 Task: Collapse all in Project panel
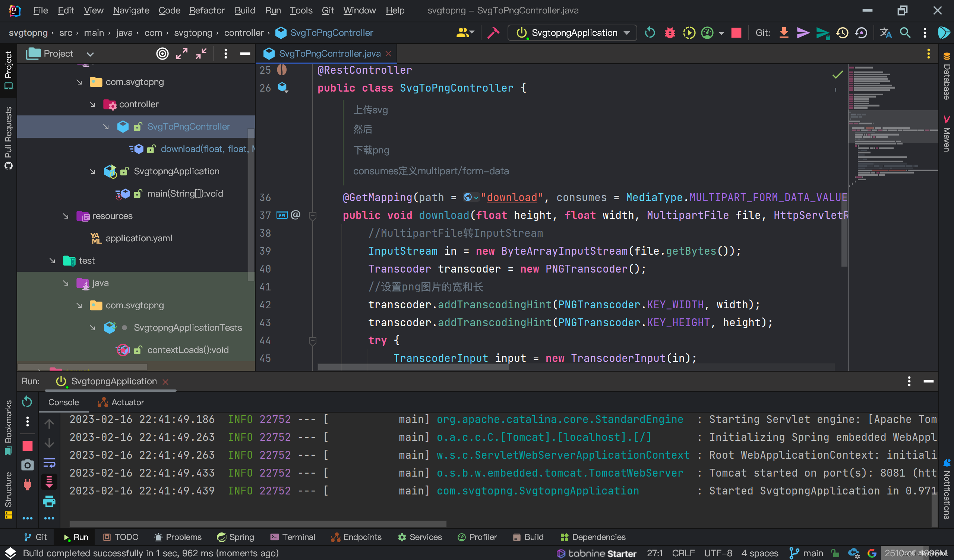(x=201, y=54)
